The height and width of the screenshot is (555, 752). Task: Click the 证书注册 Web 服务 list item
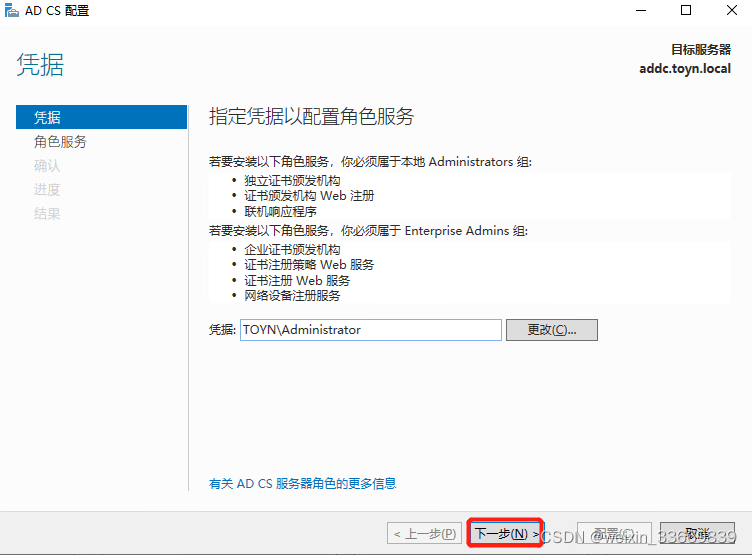click(297, 280)
